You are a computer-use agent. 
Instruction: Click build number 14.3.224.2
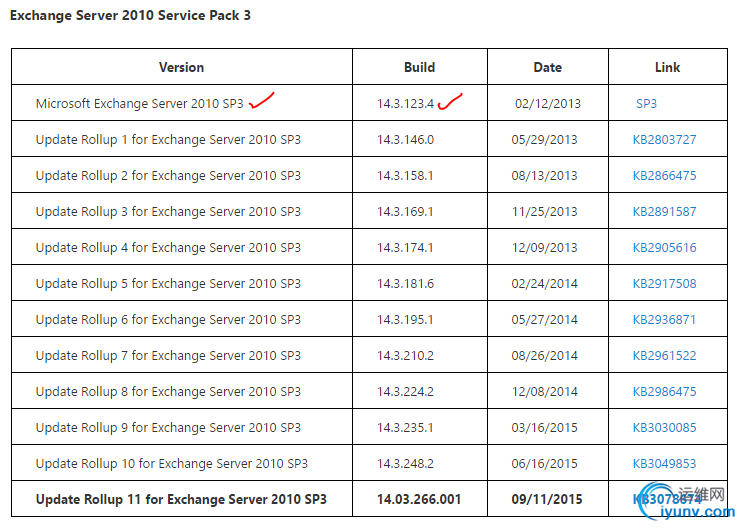click(x=405, y=391)
